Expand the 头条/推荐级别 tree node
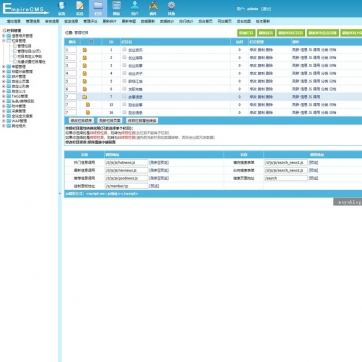The width and height of the screenshot is (362, 362). [4, 101]
